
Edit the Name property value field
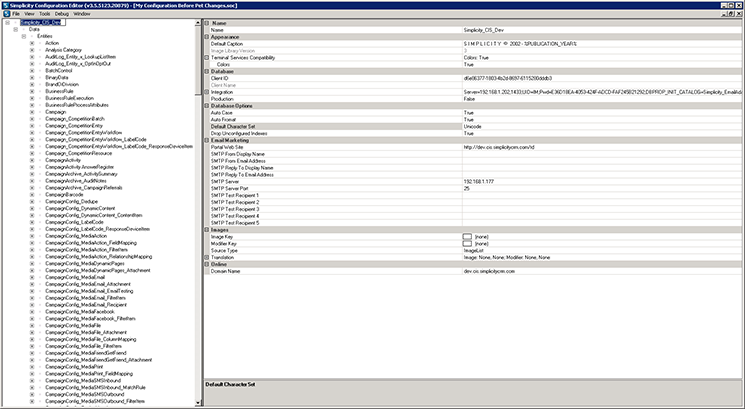coord(602,30)
